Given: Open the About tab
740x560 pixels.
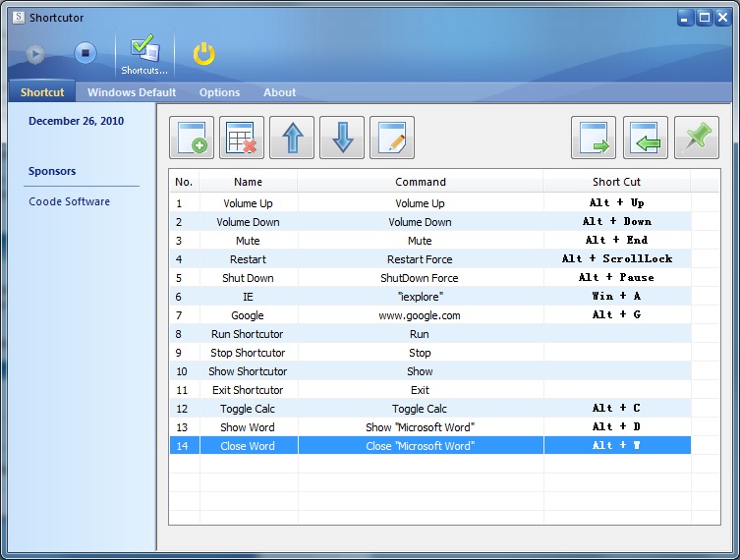Looking at the screenshot, I should pyautogui.click(x=280, y=92).
